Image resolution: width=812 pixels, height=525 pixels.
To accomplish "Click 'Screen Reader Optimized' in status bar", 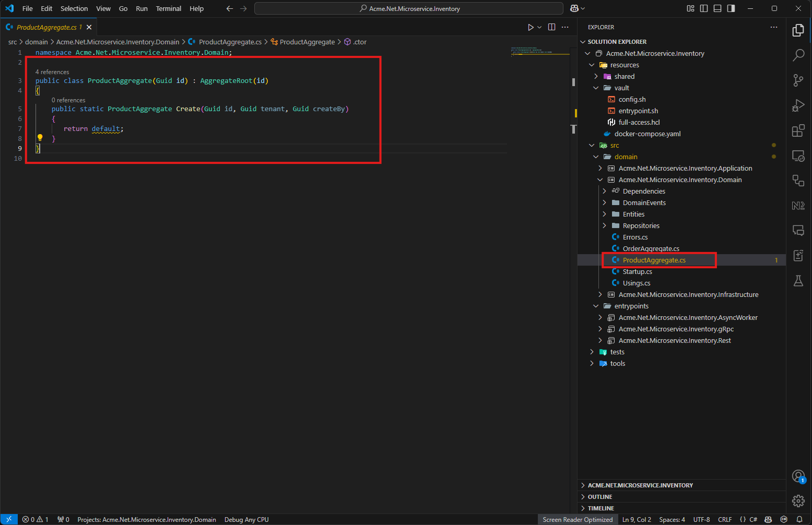I will tap(578, 519).
